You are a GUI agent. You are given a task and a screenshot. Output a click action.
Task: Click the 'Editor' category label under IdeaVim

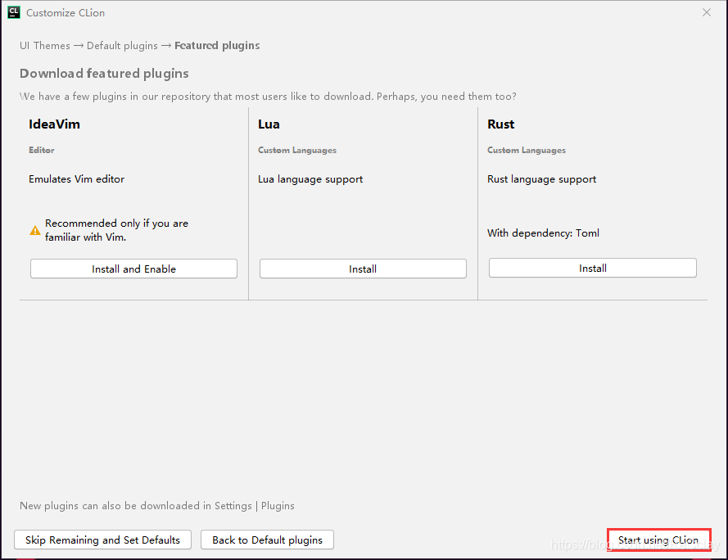pyautogui.click(x=42, y=150)
